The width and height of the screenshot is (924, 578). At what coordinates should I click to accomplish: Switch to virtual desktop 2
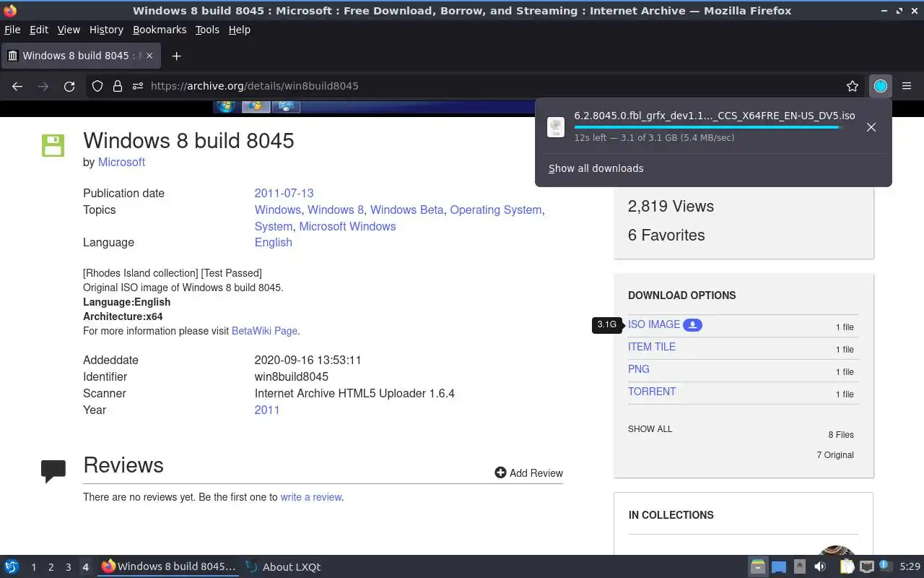point(51,567)
